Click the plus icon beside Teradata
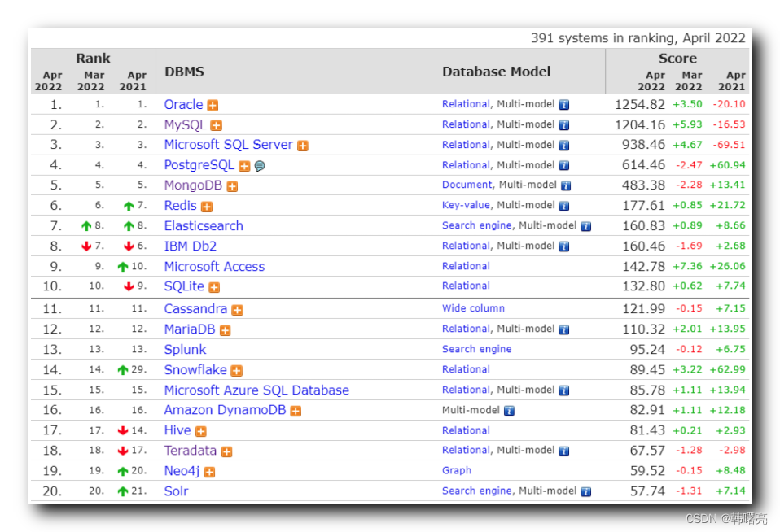This screenshot has width=780, height=532. tap(226, 452)
